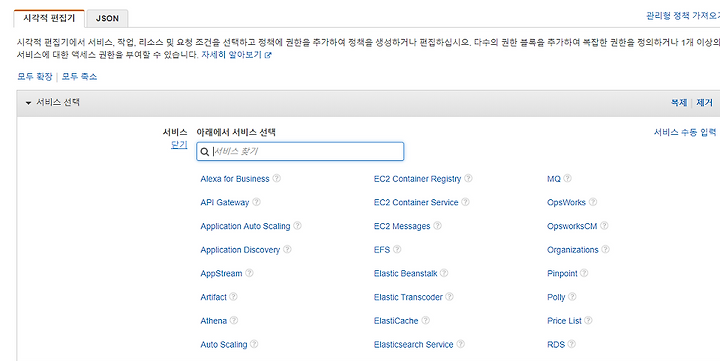
Task: Select EFS service
Action: click(382, 250)
